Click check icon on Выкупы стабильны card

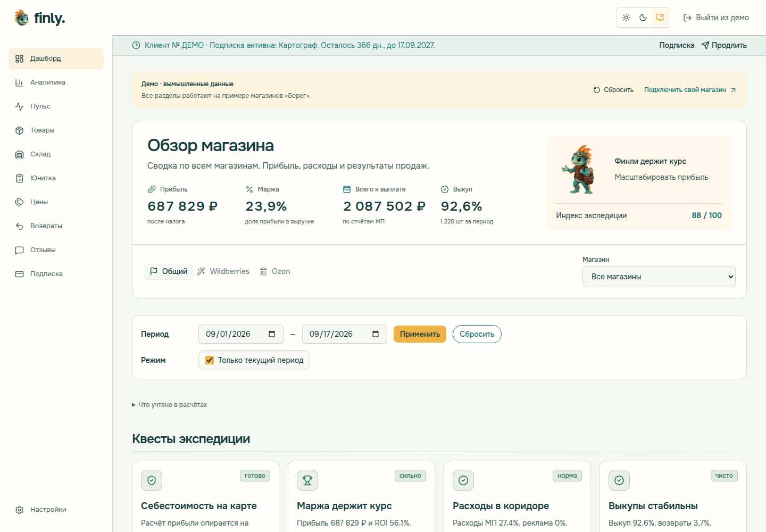click(619, 480)
